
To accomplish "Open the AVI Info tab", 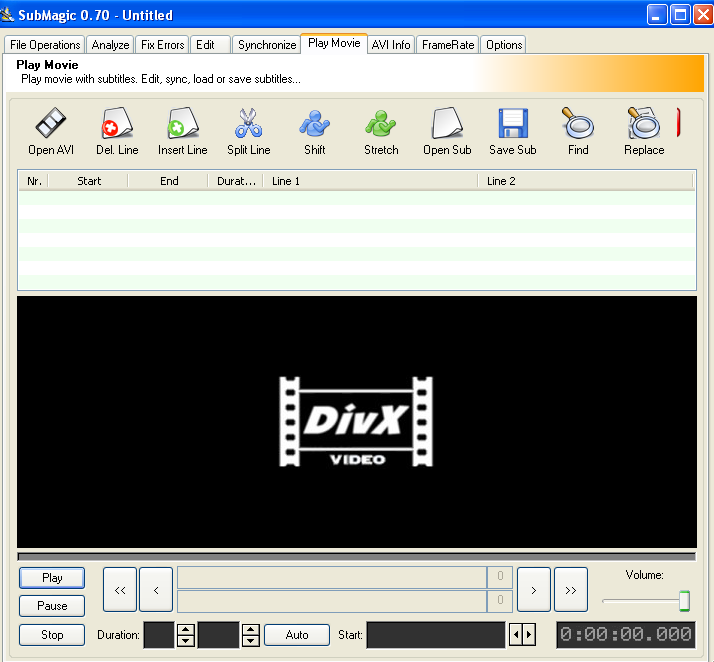I will tap(391, 45).
